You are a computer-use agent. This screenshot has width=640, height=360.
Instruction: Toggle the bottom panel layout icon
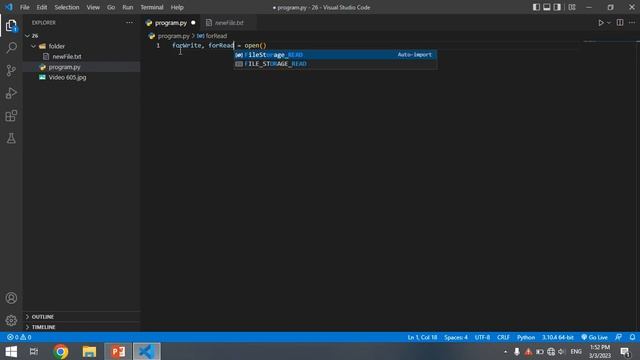coord(547,7)
